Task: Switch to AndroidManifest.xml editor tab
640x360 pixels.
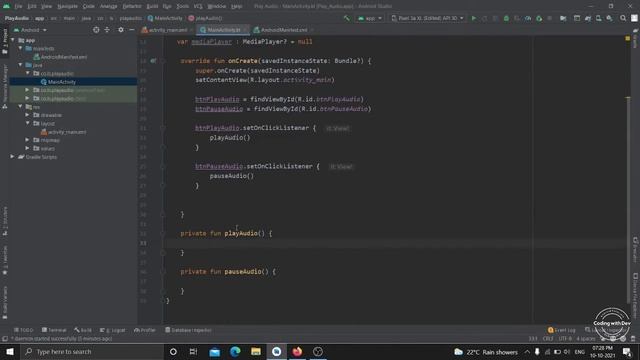Action: point(283,30)
